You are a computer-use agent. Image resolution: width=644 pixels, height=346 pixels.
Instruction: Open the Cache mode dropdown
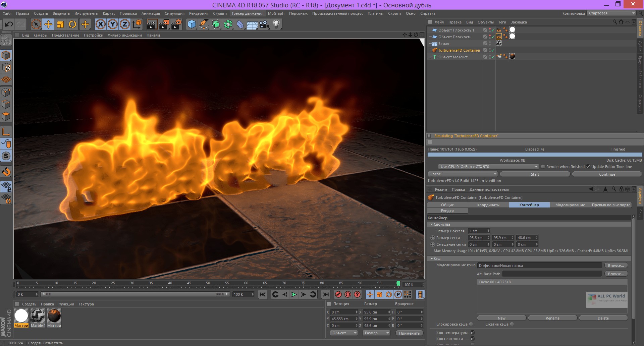click(x=462, y=174)
